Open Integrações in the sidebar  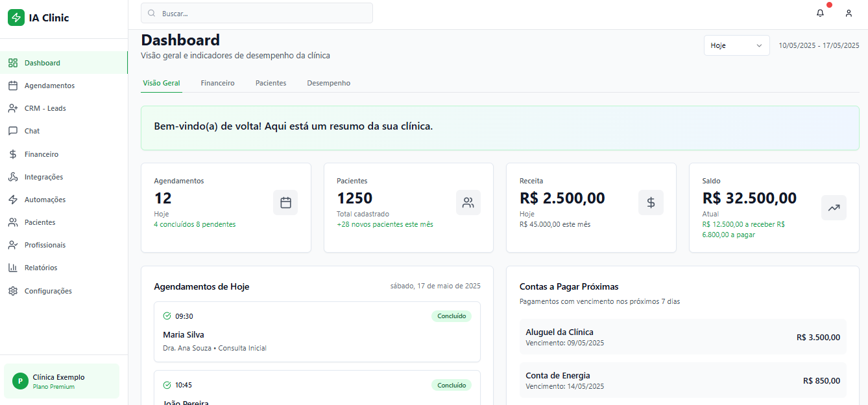point(64,177)
